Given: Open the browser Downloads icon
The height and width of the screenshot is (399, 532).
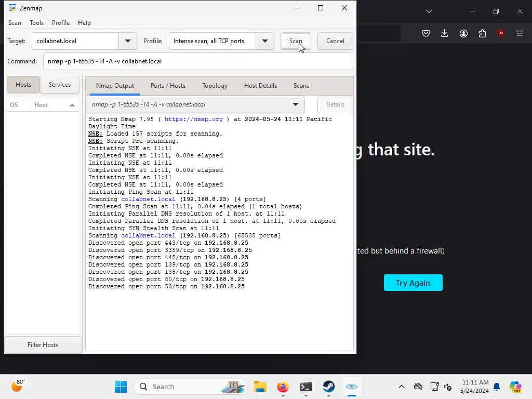Looking at the screenshot, I should coord(445,33).
